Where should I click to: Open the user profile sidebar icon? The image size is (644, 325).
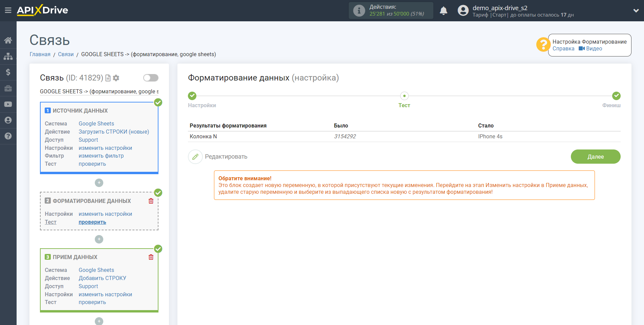pyautogui.click(x=8, y=120)
